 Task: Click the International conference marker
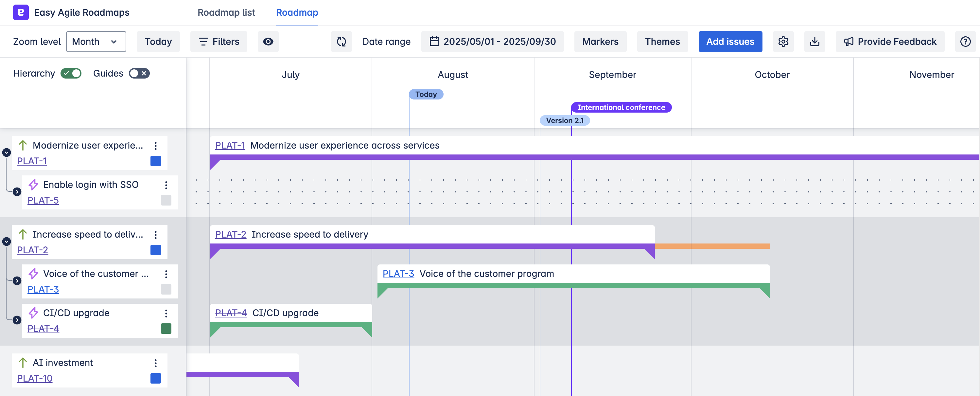[x=621, y=107]
